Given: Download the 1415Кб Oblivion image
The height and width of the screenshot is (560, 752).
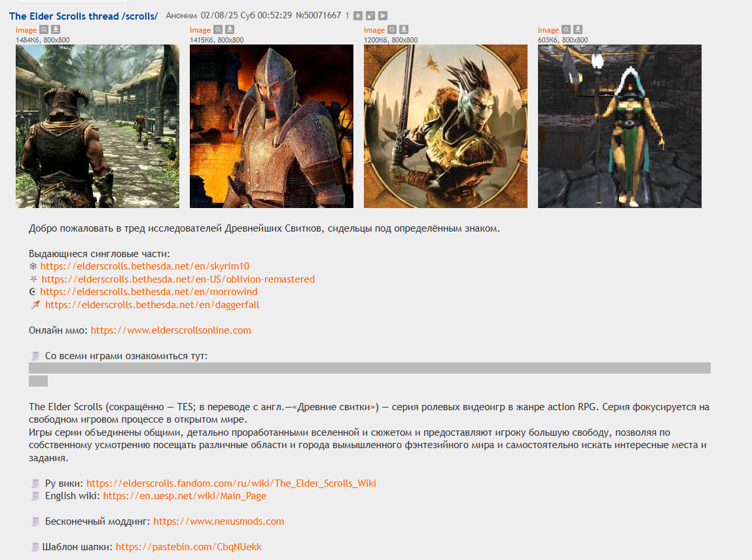Looking at the screenshot, I should 230,29.
